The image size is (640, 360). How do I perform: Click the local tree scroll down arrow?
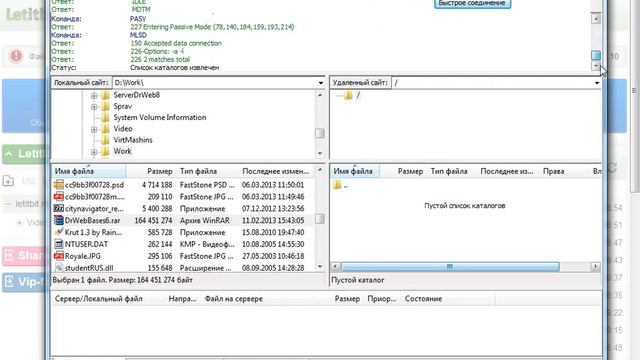(x=320, y=153)
